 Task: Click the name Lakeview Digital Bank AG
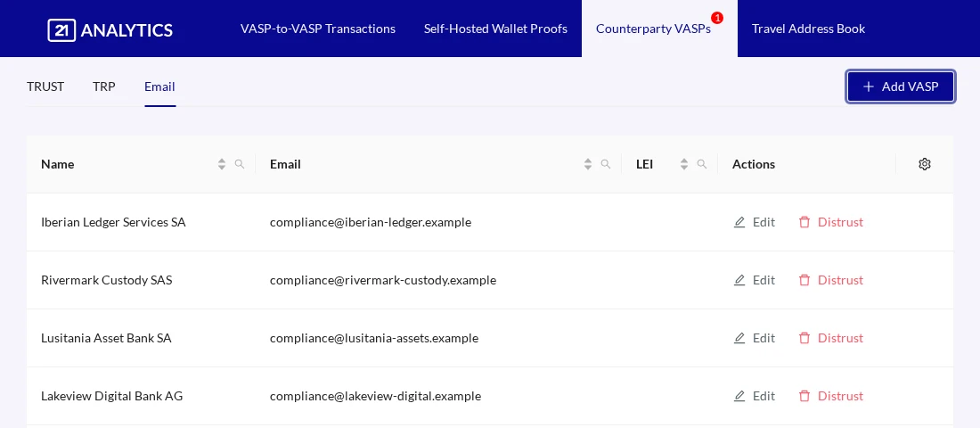point(112,396)
